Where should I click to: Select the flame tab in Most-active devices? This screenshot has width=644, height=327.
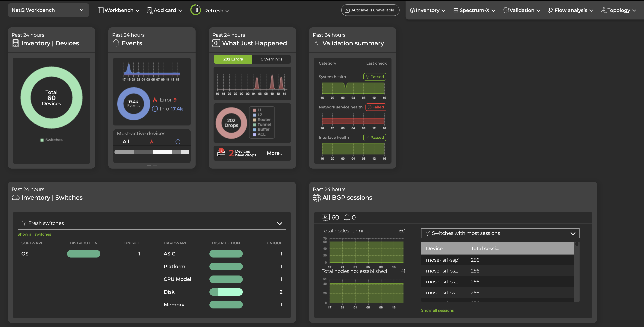[x=152, y=142]
